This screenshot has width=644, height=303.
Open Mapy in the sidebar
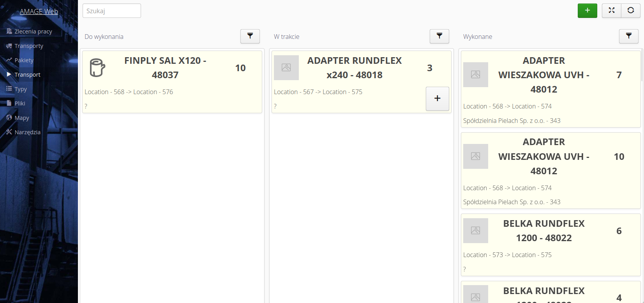(21, 118)
